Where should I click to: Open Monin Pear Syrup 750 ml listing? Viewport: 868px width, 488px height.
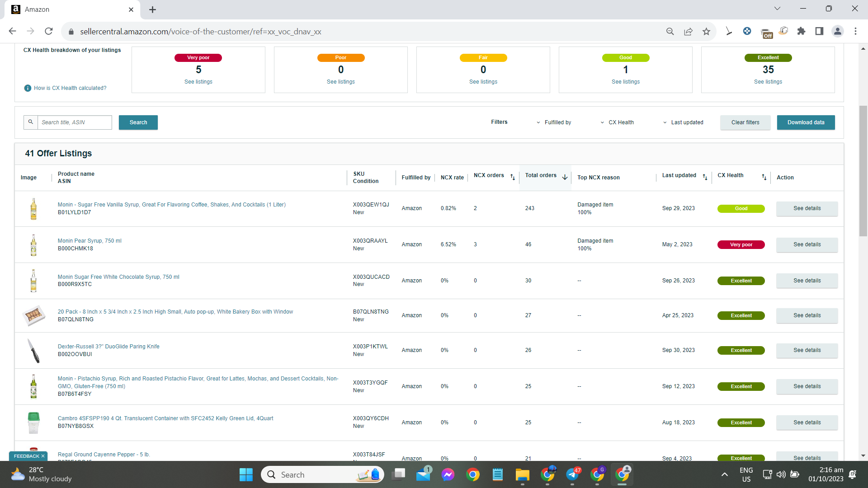pyautogui.click(x=90, y=241)
